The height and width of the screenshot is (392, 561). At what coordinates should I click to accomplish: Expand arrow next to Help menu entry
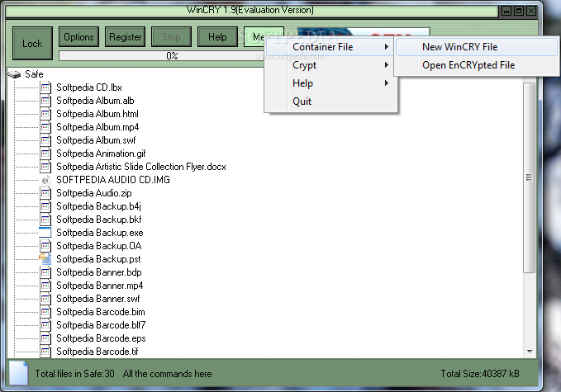coord(387,83)
